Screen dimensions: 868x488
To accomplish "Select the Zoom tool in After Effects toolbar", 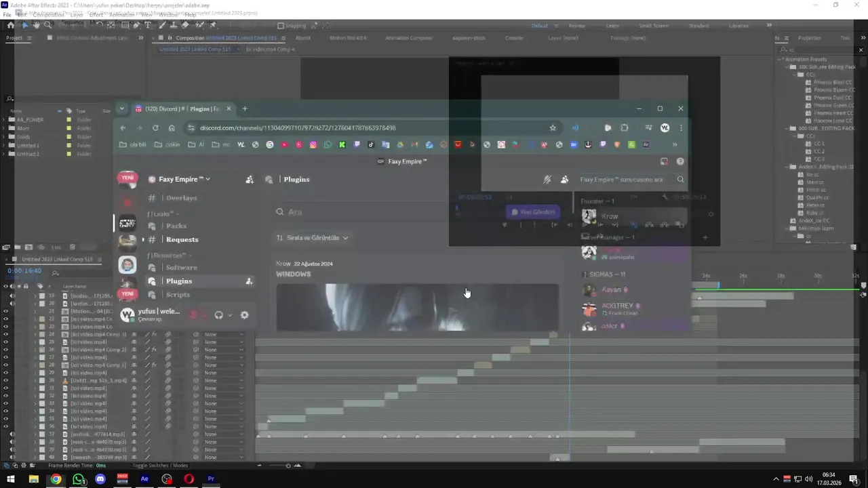I will [48, 25].
